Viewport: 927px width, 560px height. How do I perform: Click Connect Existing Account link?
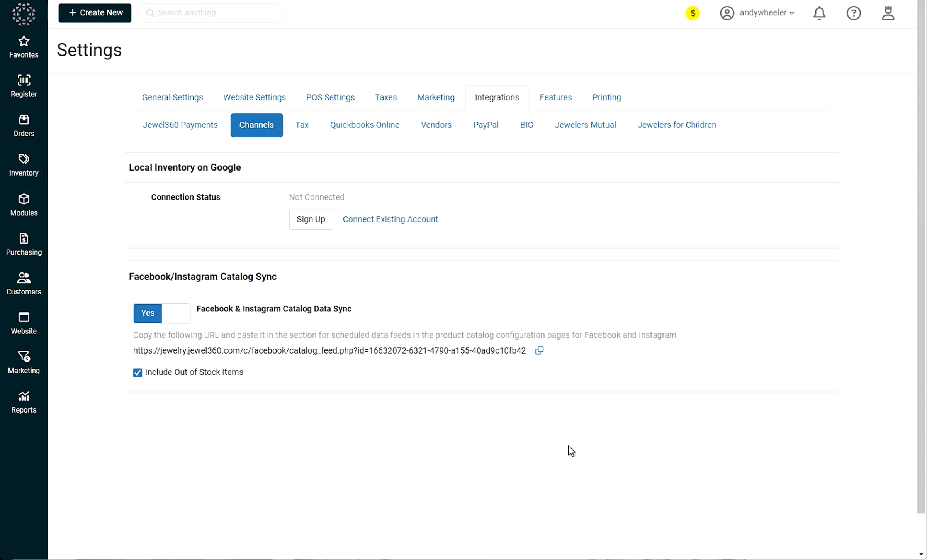390,219
